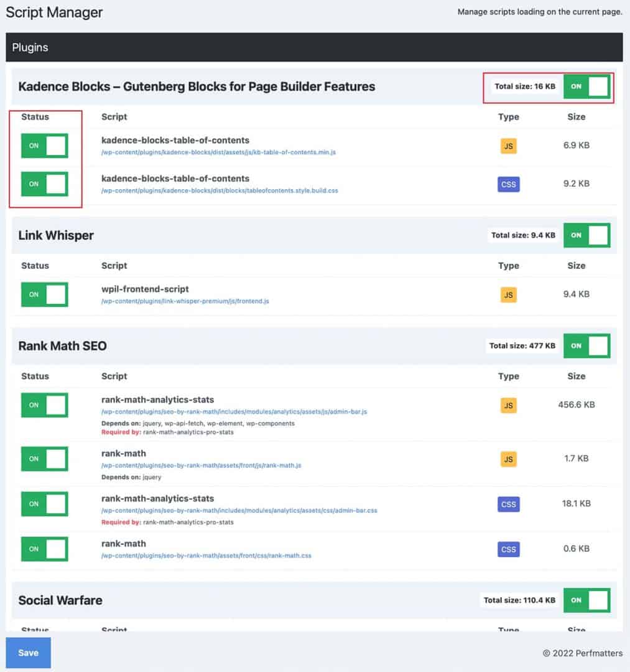Viewport: 630px width, 672px height.
Task: Select the rank-math name in the CSS row
Action: [x=124, y=543]
